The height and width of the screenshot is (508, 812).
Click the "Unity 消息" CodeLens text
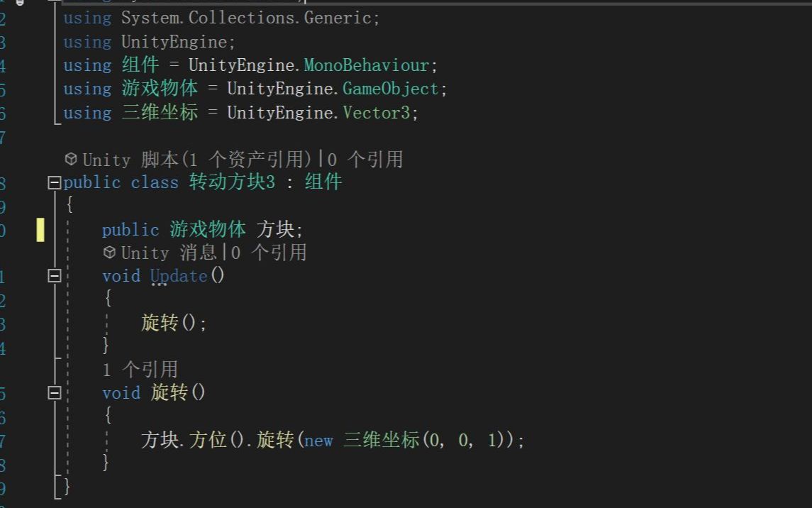click(169, 253)
